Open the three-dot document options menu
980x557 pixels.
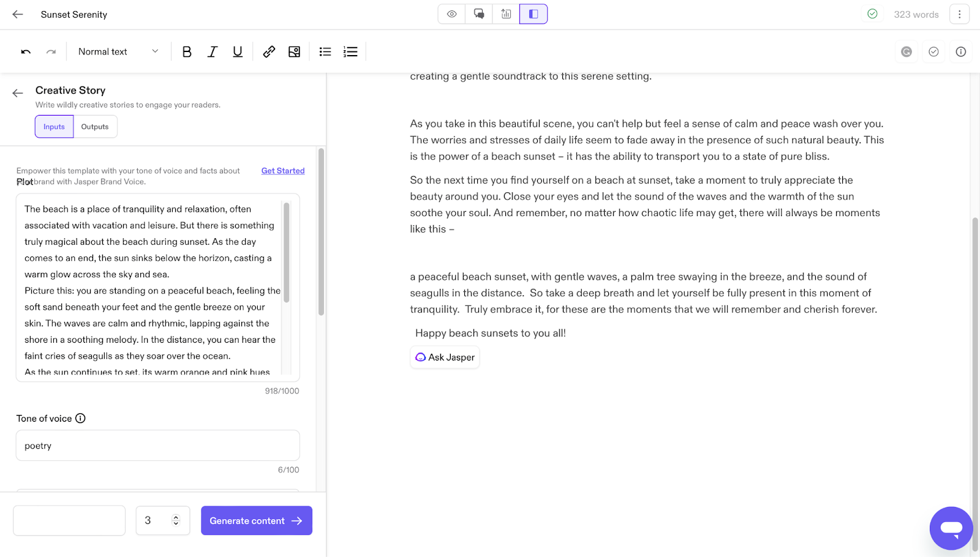click(x=959, y=14)
